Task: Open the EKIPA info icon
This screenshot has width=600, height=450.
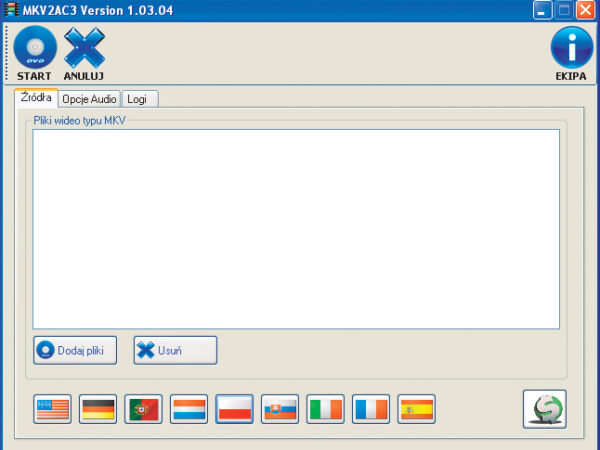Action: coord(571,48)
